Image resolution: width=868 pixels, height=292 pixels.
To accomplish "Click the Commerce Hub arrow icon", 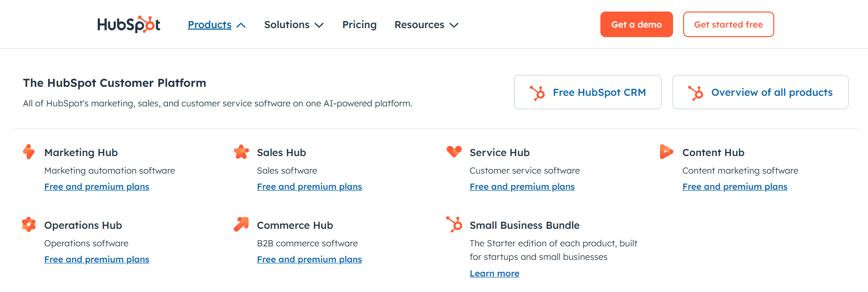I will click(242, 224).
